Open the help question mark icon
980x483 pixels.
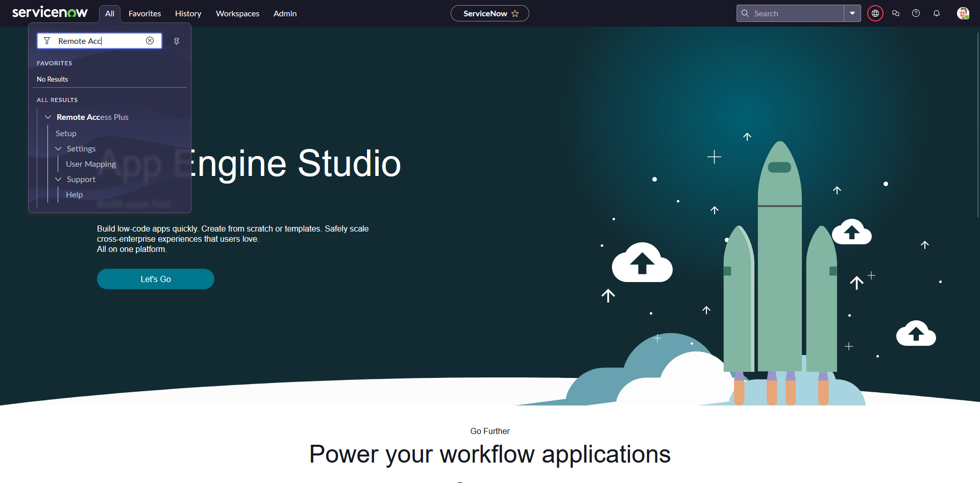tap(916, 13)
